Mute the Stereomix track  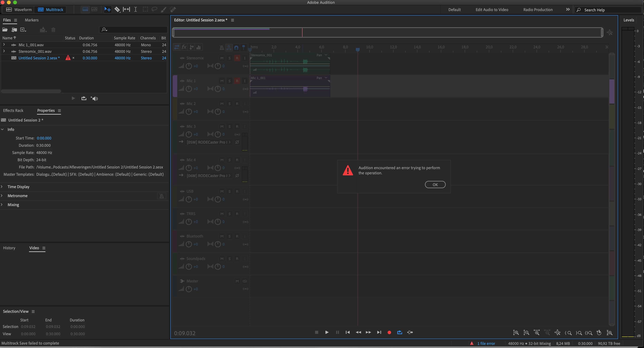222,58
